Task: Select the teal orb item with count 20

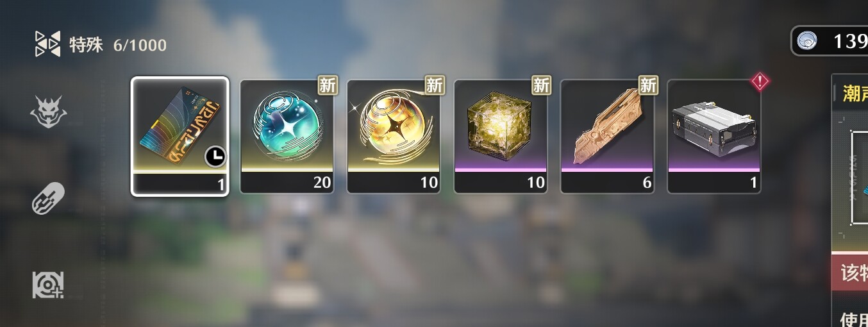Action: [x=286, y=136]
